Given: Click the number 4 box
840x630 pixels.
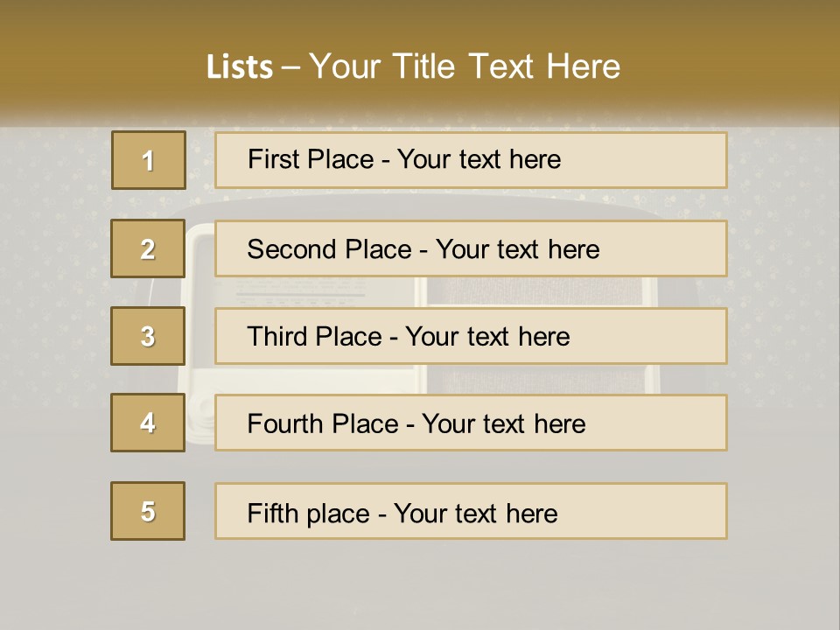Looking at the screenshot, I should (148, 423).
